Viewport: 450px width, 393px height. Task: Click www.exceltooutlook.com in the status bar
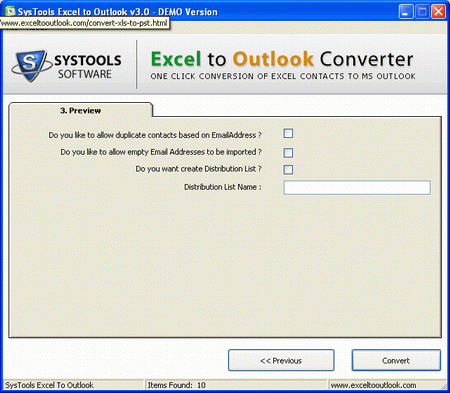click(x=373, y=385)
